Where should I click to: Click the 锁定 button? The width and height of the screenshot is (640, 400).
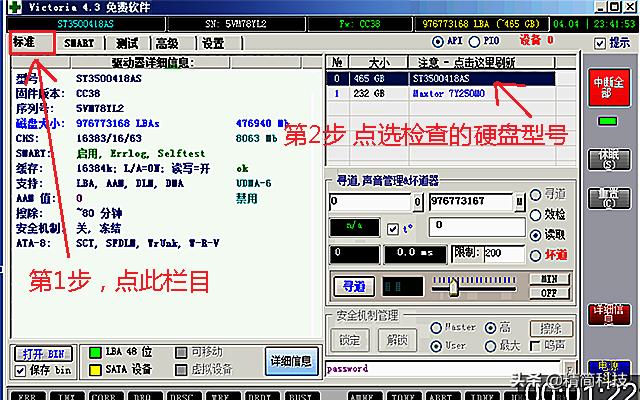[x=349, y=340]
